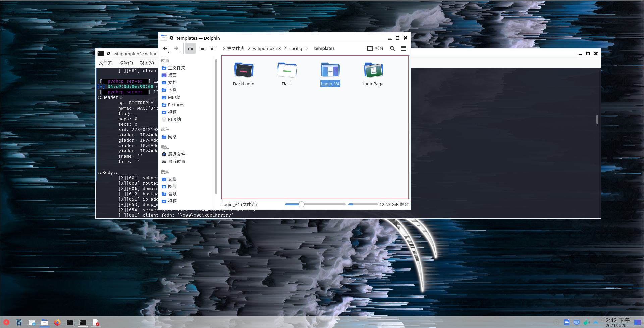Launch Firefox from the taskbar
The height and width of the screenshot is (328, 644).
pos(57,322)
